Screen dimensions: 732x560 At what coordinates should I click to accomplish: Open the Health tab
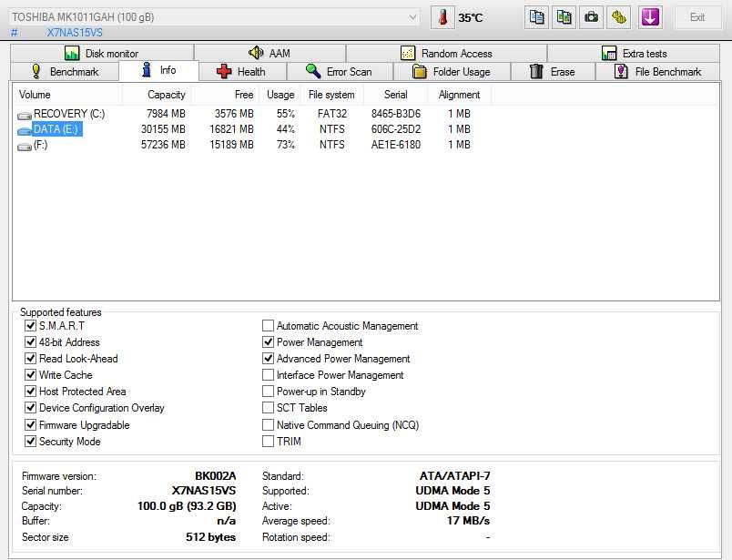click(242, 71)
